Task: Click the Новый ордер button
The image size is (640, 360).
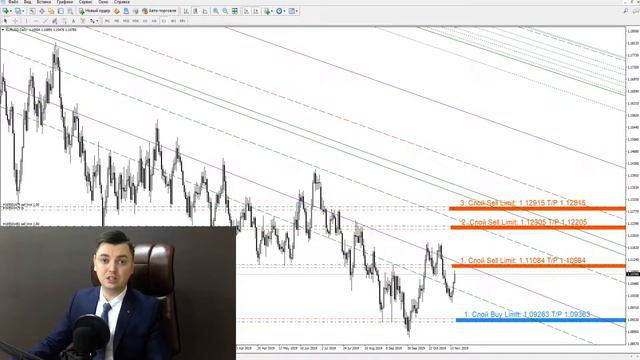Action: pyautogui.click(x=95, y=11)
